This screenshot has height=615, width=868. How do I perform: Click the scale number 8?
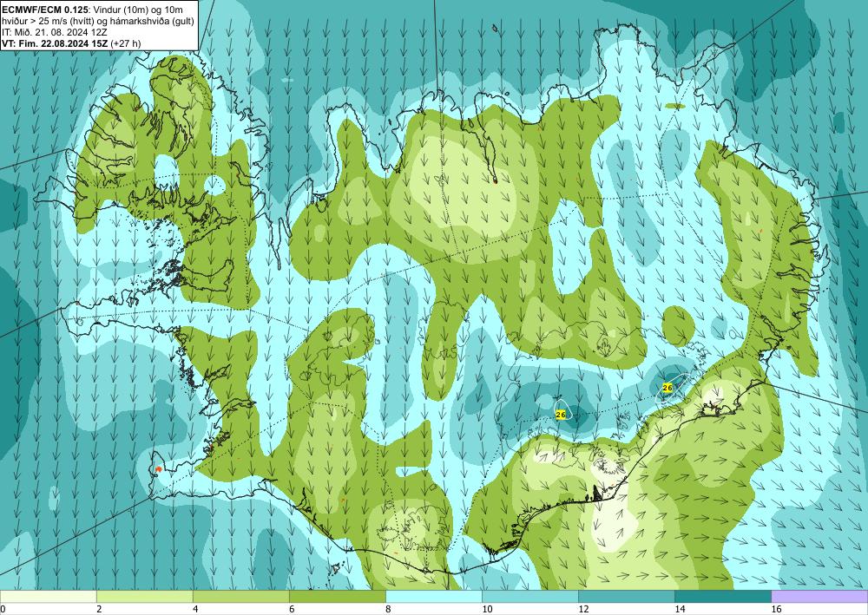[388, 609]
